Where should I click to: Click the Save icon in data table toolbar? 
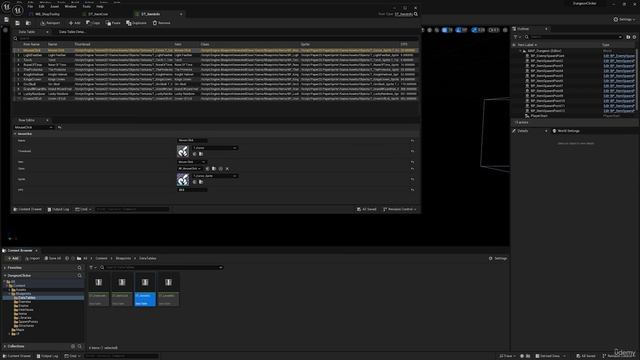pyautogui.click(x=18, y=23)
